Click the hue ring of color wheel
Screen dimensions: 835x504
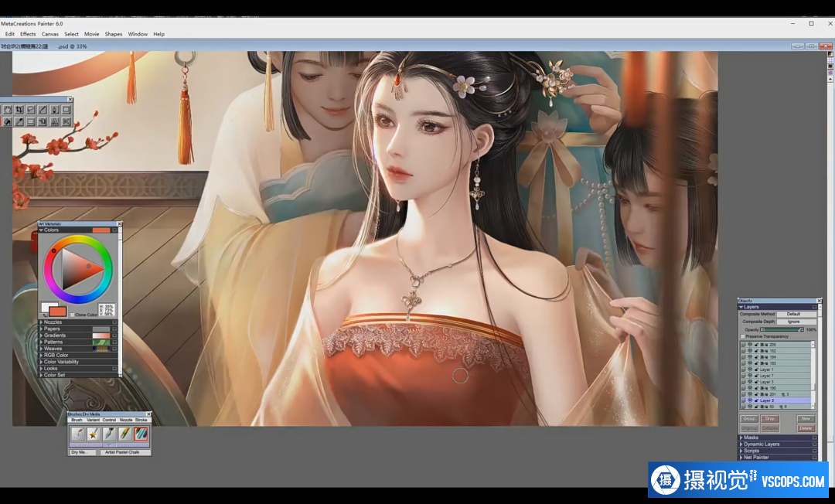(x=78, y=239)
